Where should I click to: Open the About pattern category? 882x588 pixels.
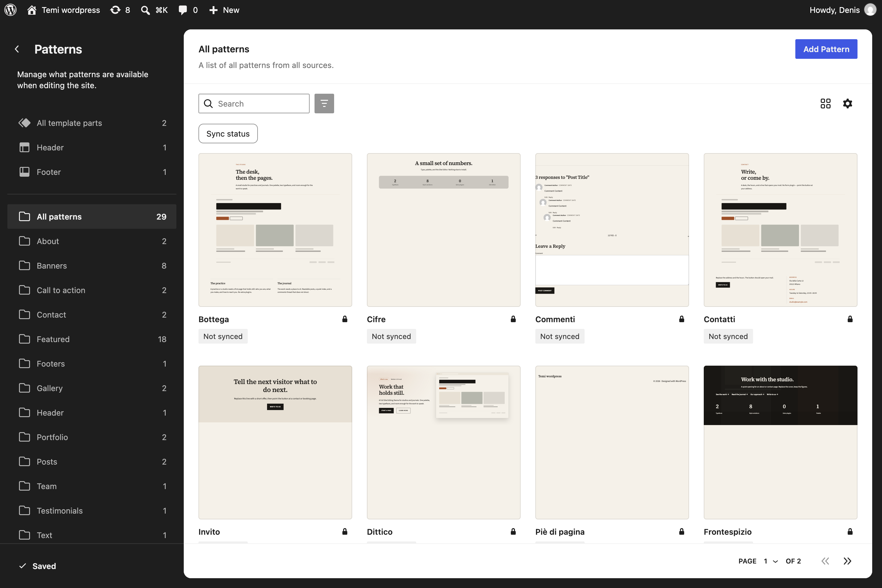click(x=92, y=241)
